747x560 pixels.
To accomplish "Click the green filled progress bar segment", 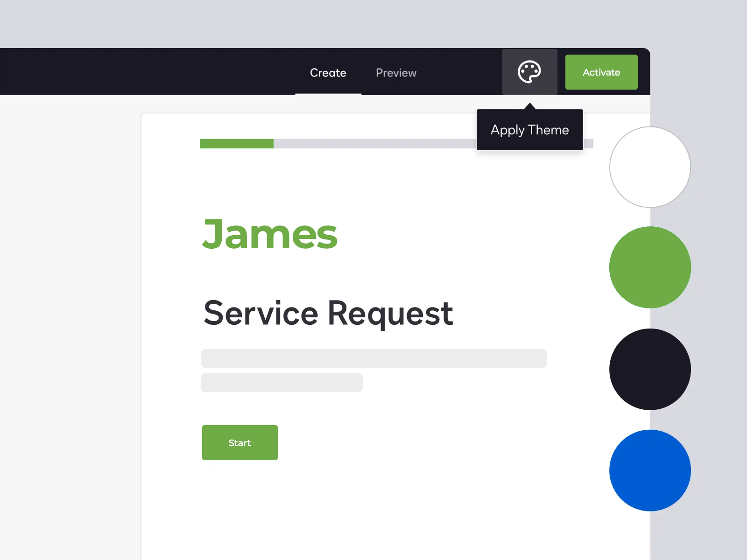I will coord(237,144).
